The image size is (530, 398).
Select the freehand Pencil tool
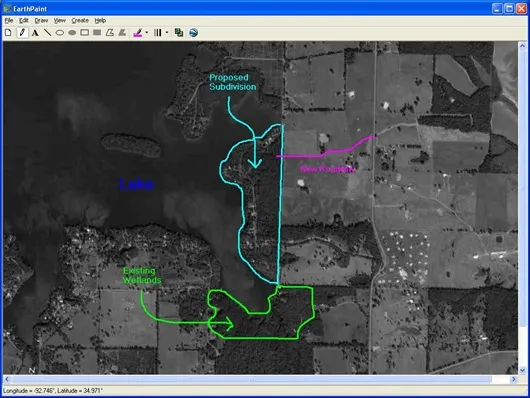22,33
